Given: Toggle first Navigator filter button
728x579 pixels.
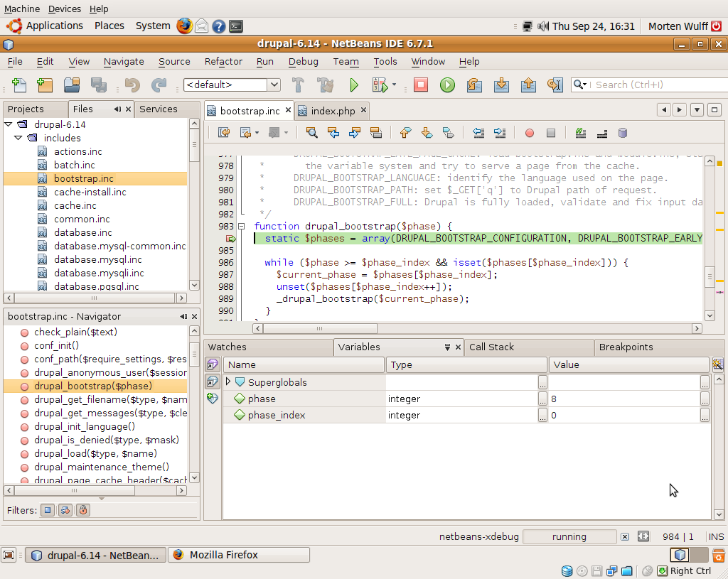Looking at the screenshot, I should (48, 510).
